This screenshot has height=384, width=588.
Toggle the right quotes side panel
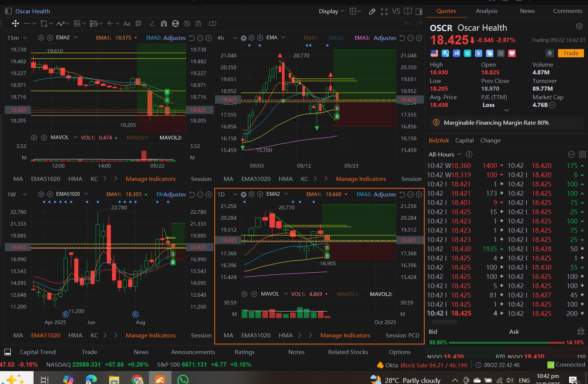tap(419, 11)
